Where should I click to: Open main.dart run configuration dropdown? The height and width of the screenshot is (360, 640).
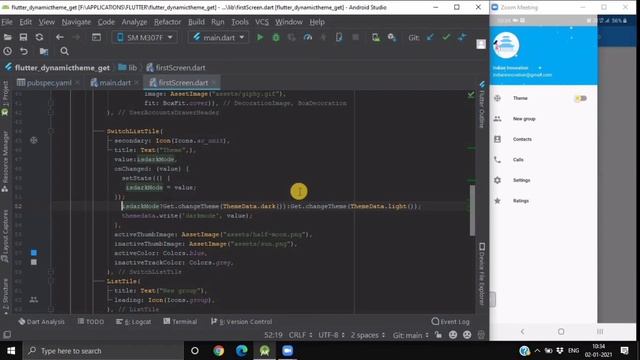pyautogui.click(x=219, y=38)
